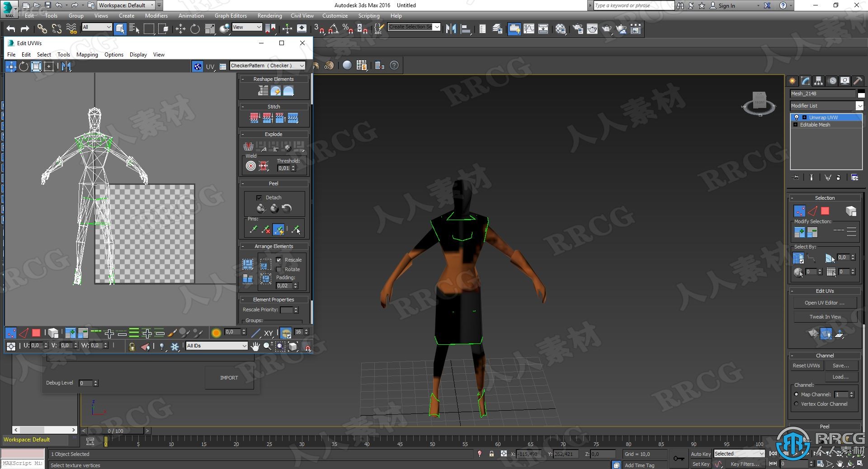
Task: Open the Hierarchy panel tab
Action: coord(819,81)
